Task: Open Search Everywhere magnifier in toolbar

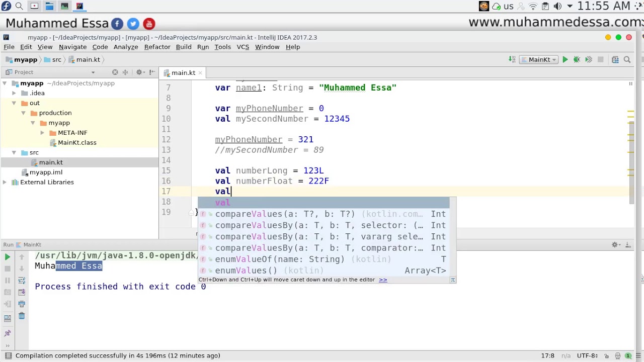Action: (627, 60)
